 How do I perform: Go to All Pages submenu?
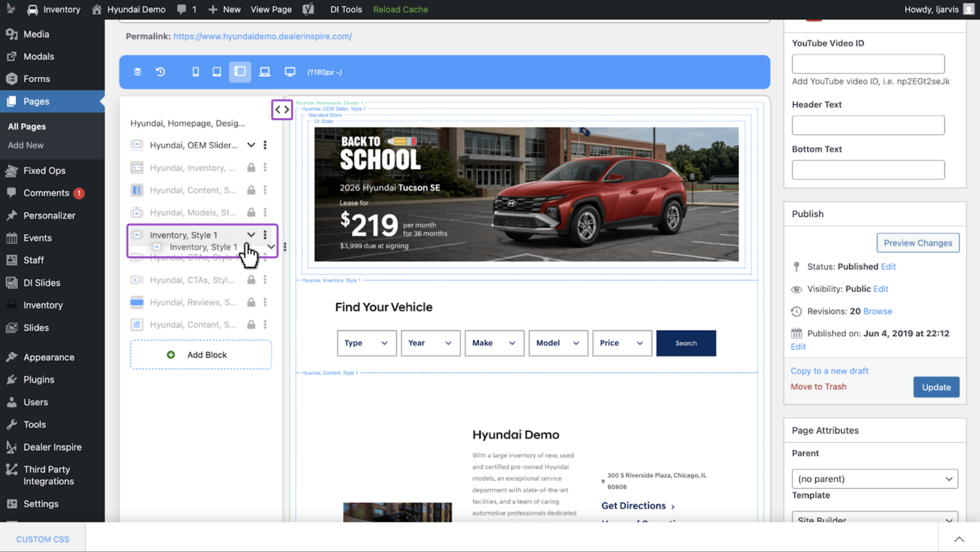pos(27,126)
